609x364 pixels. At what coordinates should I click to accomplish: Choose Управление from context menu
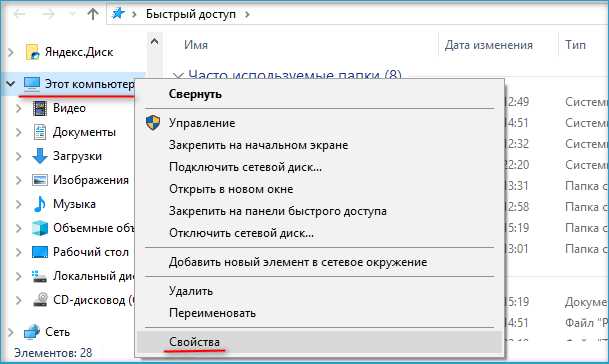tap(319, 123)
